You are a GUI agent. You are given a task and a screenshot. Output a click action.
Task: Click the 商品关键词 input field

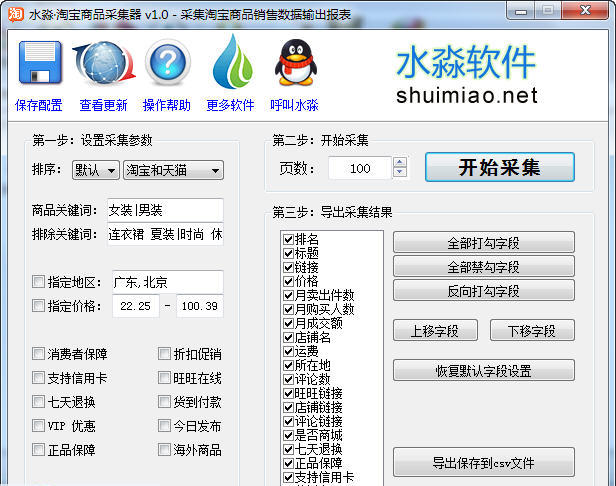pos(165,210)
